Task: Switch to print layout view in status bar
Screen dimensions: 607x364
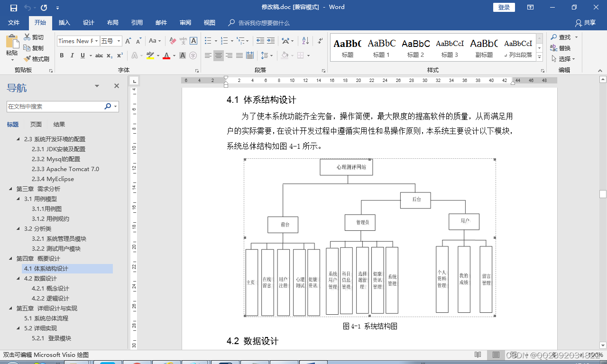Action: click(x=496, y=355)
